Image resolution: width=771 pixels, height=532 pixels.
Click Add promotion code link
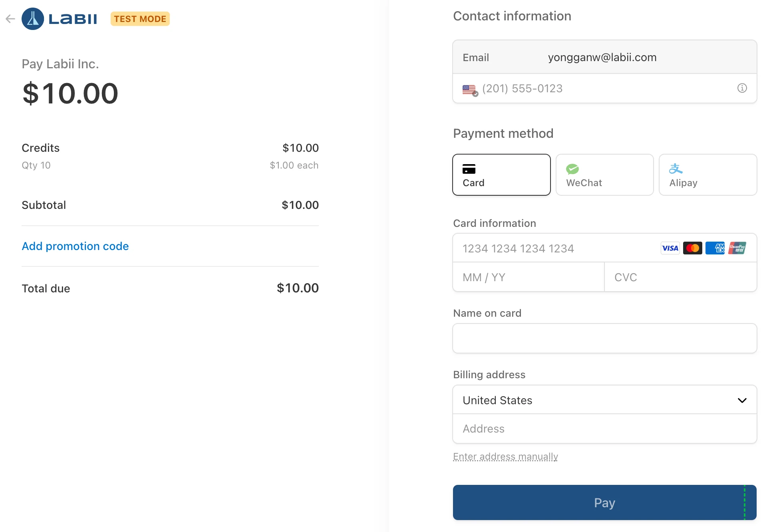pos(75,246)
